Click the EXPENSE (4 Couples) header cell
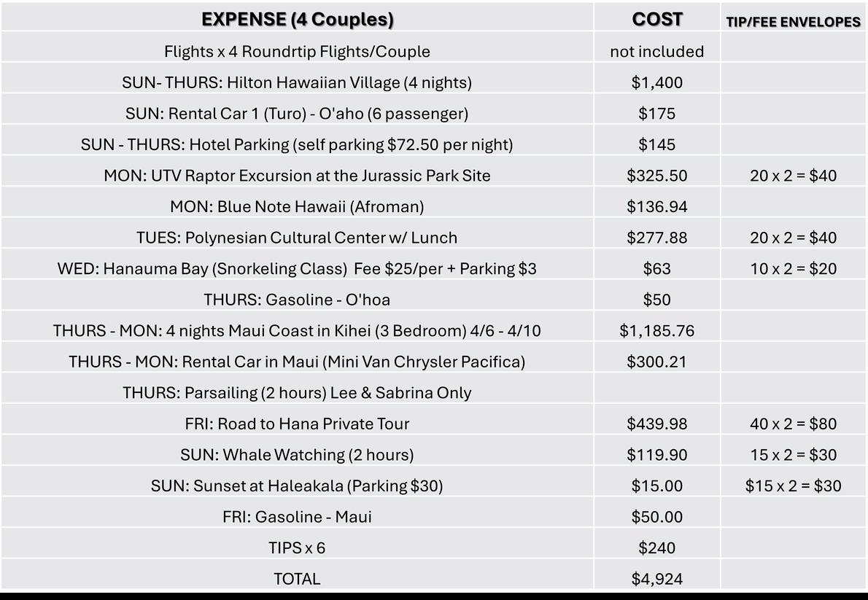The height and width of the screenshot is (600, 868). [x=297, y=20]
